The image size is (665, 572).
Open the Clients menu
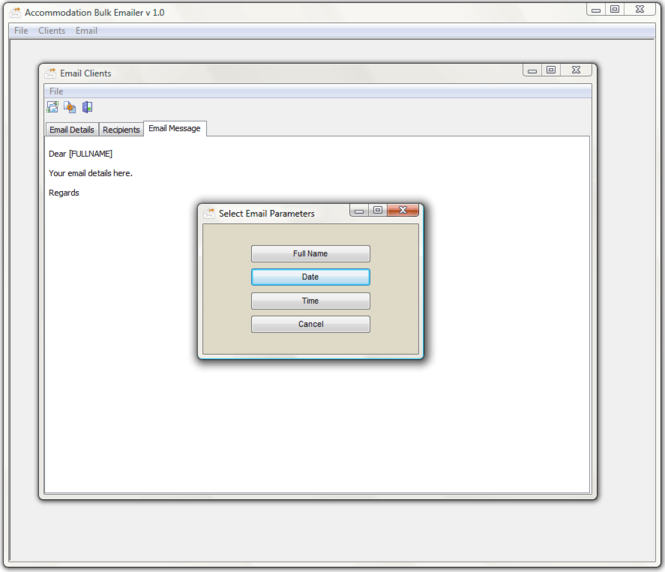52,31
